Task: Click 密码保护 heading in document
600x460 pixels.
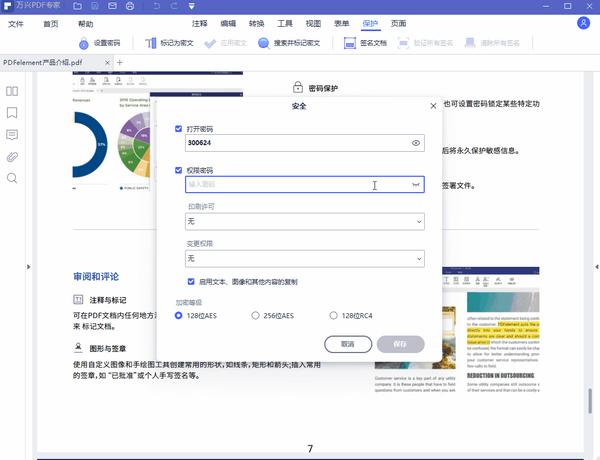Action: [x=323, y=88]
